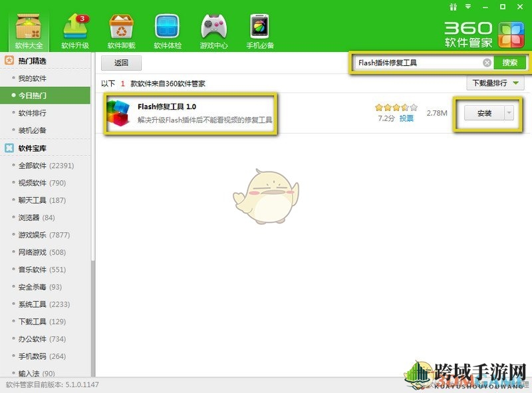Image resolution: width=532 pixels, height=393 pixels.
Task: Select 软件排行 in sidebar
Action: (45, 113)
